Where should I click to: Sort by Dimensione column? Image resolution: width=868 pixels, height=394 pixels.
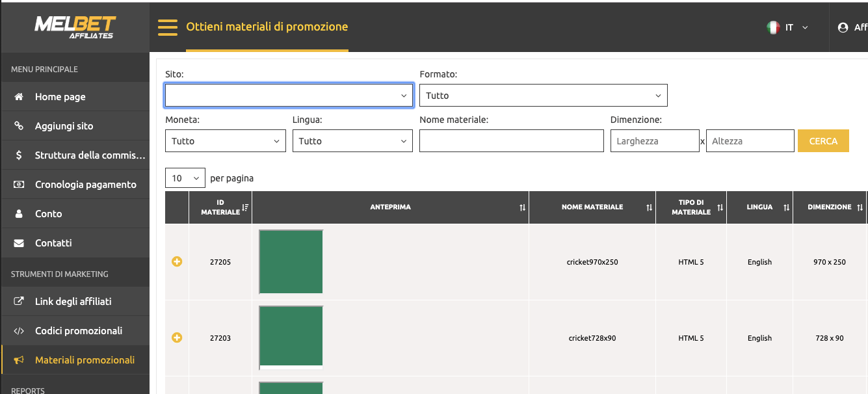tap(860, 207)
